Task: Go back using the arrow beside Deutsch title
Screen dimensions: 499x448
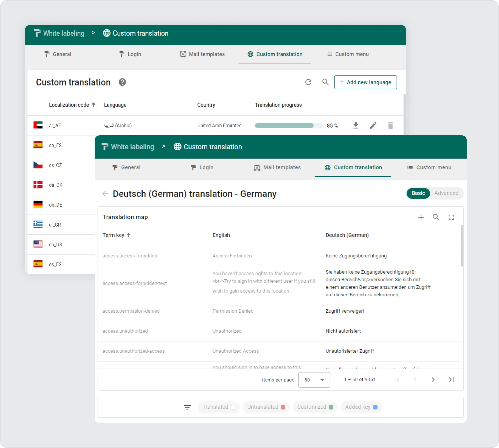Action: coord(105,194)
